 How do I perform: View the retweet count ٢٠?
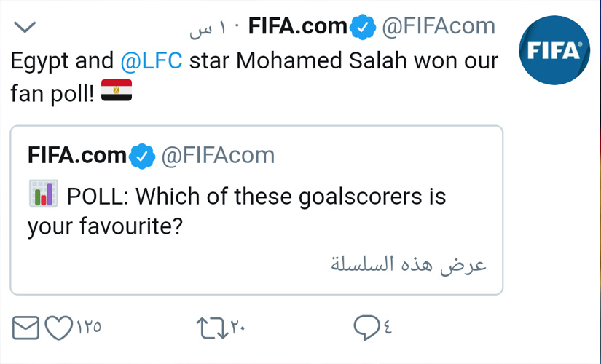pos(238,328)
